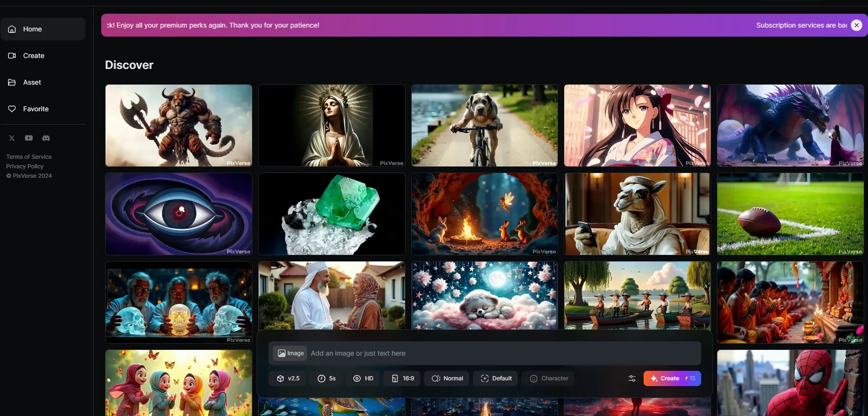The image size is (868, 416).
Task: Go to Home in the sidebar
Action: click(x=32, y=29)
